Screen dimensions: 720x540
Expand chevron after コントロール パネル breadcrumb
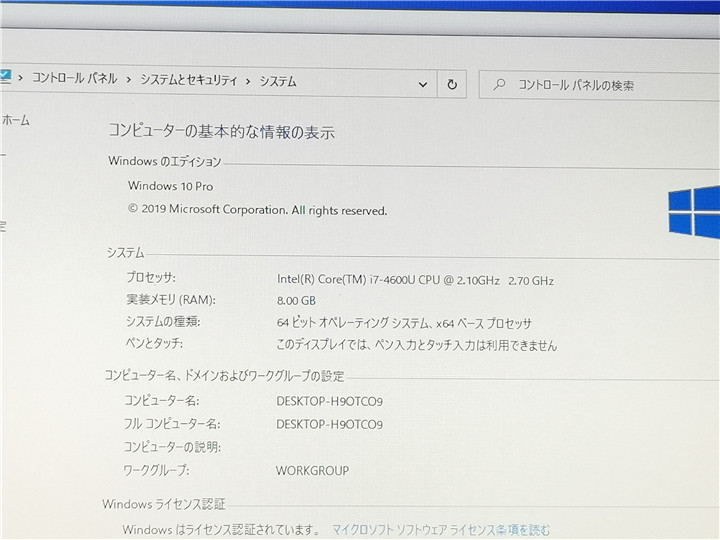pyautogui.click(x=129, y=80)
